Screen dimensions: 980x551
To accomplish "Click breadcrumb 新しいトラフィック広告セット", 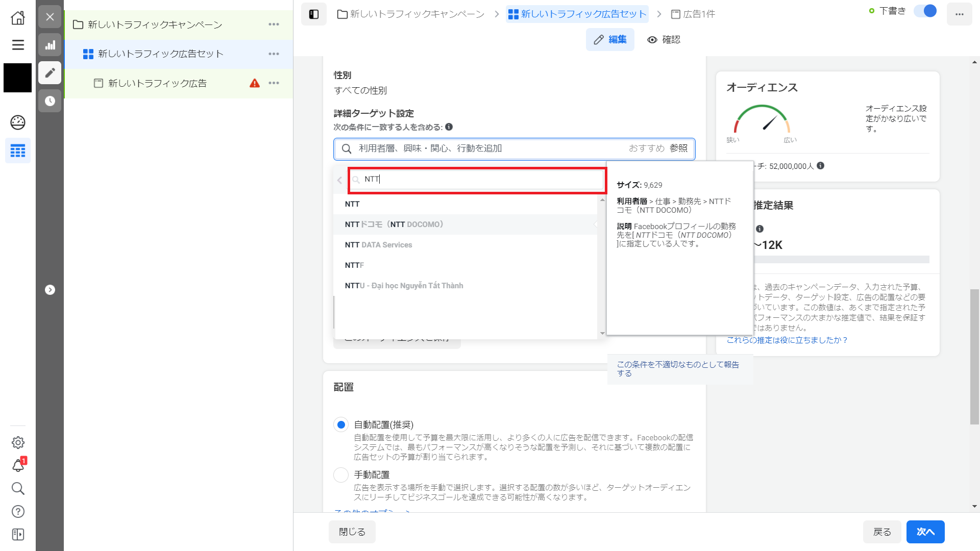I will [x=578, y=14].
